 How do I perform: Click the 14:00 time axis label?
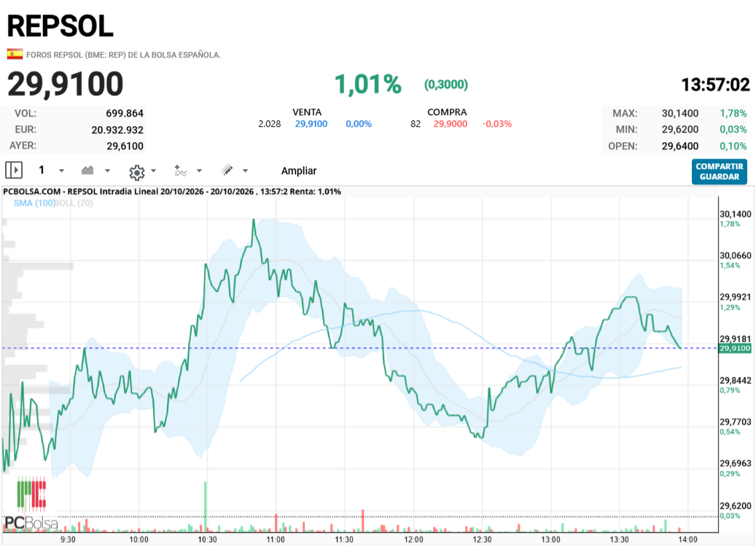point(688,539)
